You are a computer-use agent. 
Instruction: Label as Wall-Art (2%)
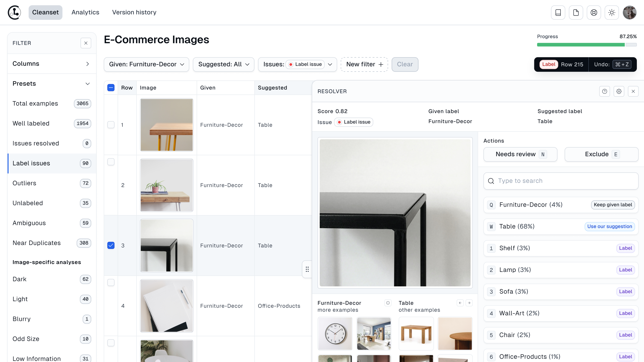pyautogui.click(x=561, y=314)
